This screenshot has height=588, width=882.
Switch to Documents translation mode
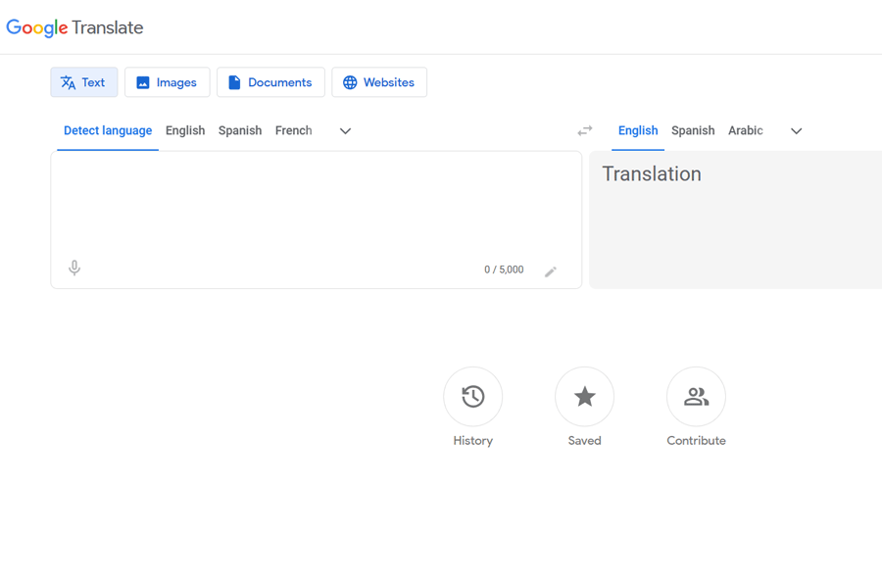(x=270, y=82)
